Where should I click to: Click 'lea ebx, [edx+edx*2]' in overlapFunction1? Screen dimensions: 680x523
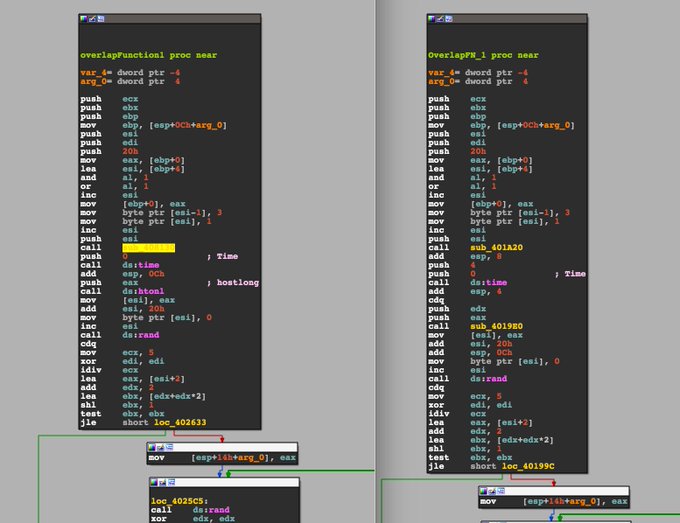(143, 396)
